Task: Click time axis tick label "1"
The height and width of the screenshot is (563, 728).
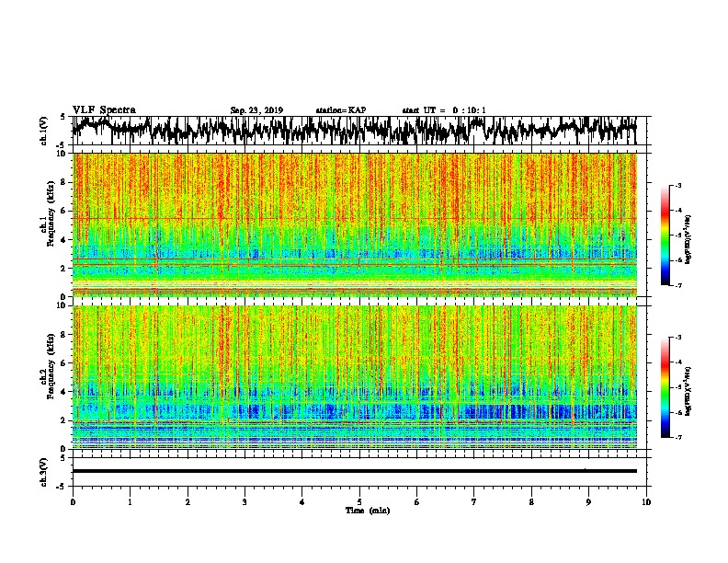Action: coord(130,502)
